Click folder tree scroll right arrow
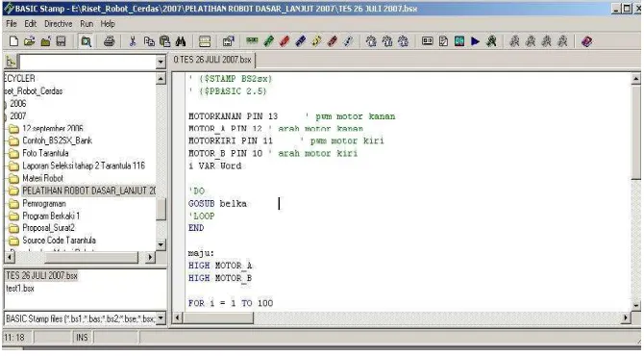644x356 pixels. tap(150, 257)
